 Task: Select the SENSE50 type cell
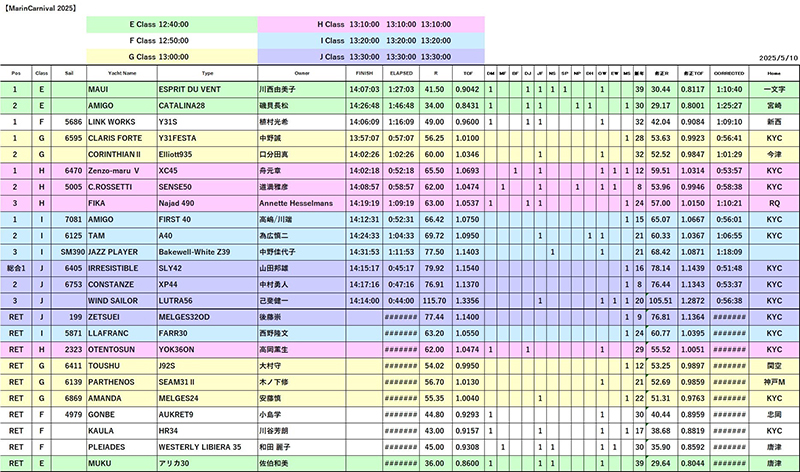[x=207, y=187]
